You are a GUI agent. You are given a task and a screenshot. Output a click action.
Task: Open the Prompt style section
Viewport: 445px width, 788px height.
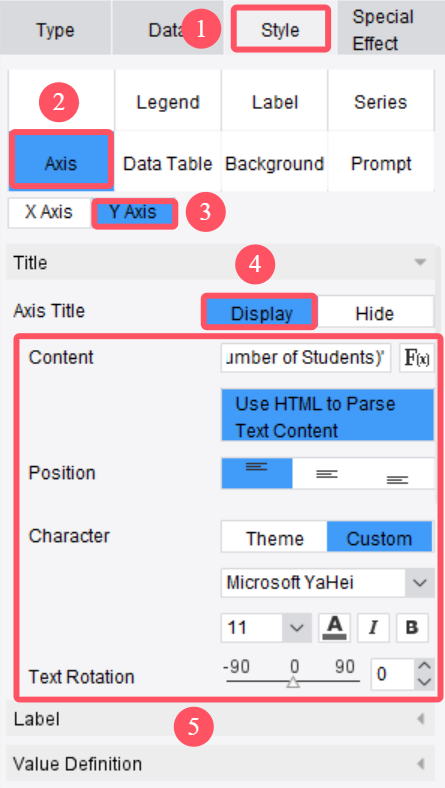(381, 163)
